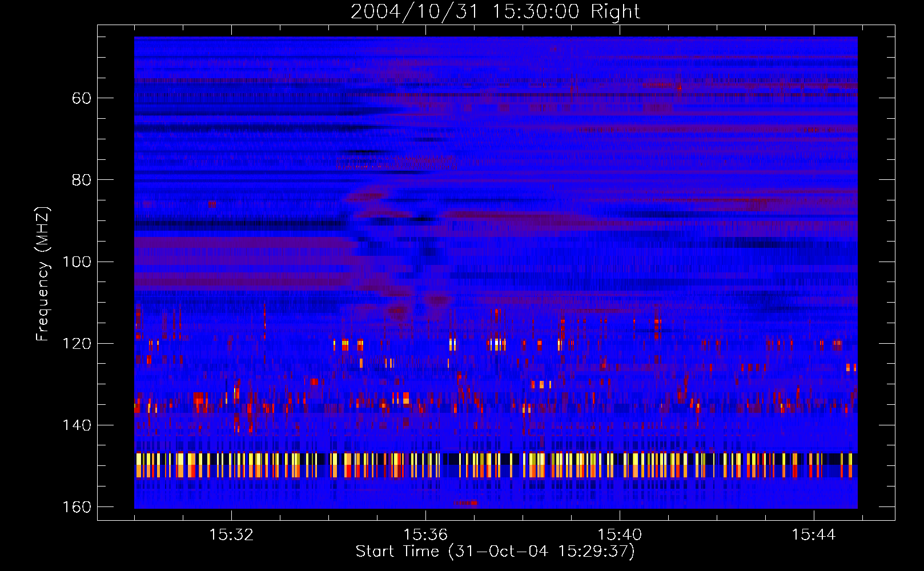Click the 15:32 time tick label
924x571 pixels.
click(231, 535)
